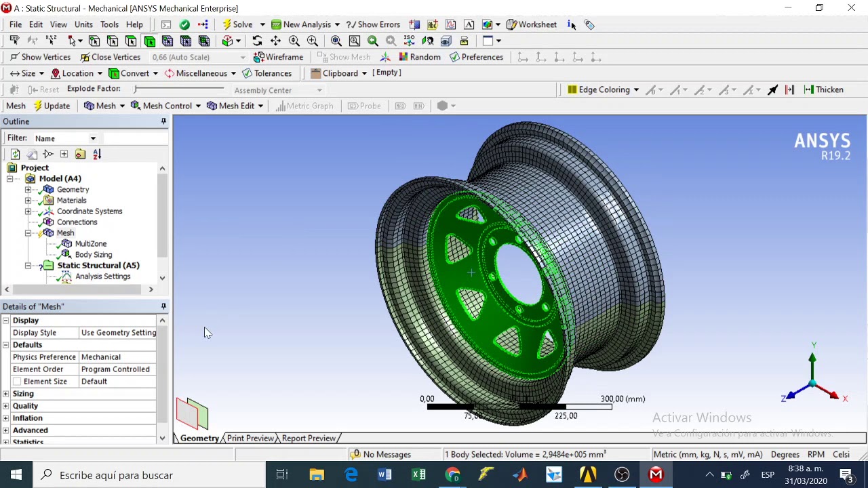Image resolution: width=868 pixels, height=488 pixels.
Task: Open Microsoft Word from the taskbar
Action: (x=384, y=475)
